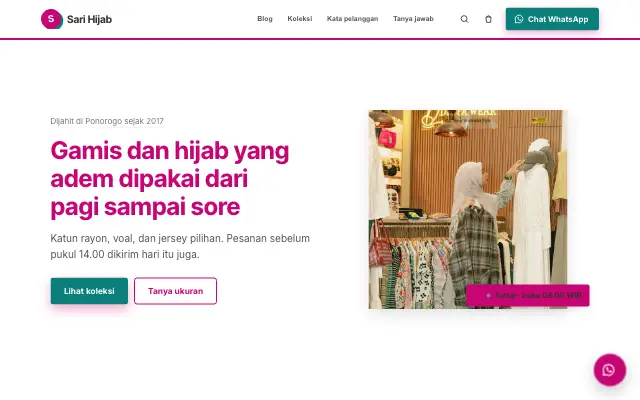
Task: Click the boutique shop hero photo
Action: click(x=468, y=209)
